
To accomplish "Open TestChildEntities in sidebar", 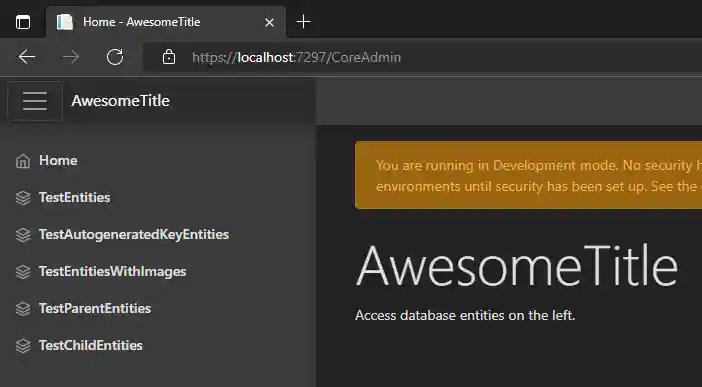I will (x=90, y=345).
